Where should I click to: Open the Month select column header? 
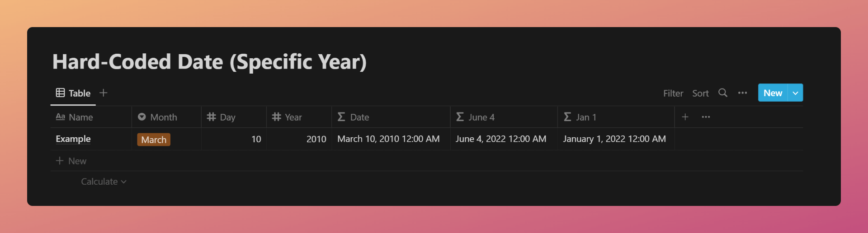166,117
